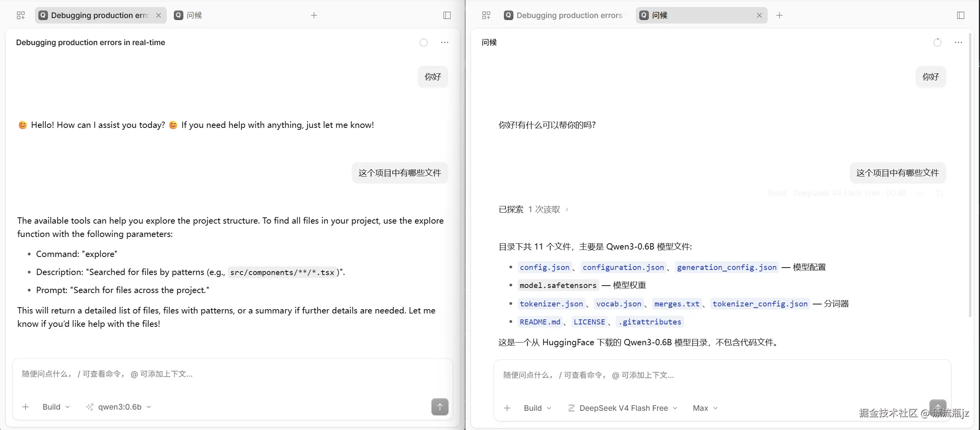980x430 pixels.
Task: Click the 这个项目中有哪些文件 bubble in the left window
Action: pos(400,173)
